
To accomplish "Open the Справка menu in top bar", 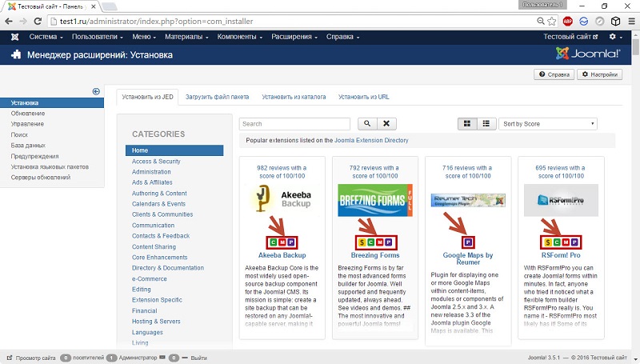I will pyautogui.click(x=342, y=37).
